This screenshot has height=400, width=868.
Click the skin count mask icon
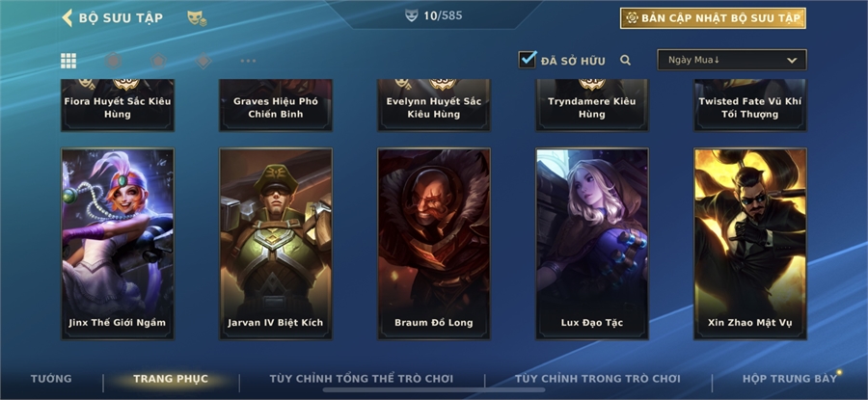(411, 15)
